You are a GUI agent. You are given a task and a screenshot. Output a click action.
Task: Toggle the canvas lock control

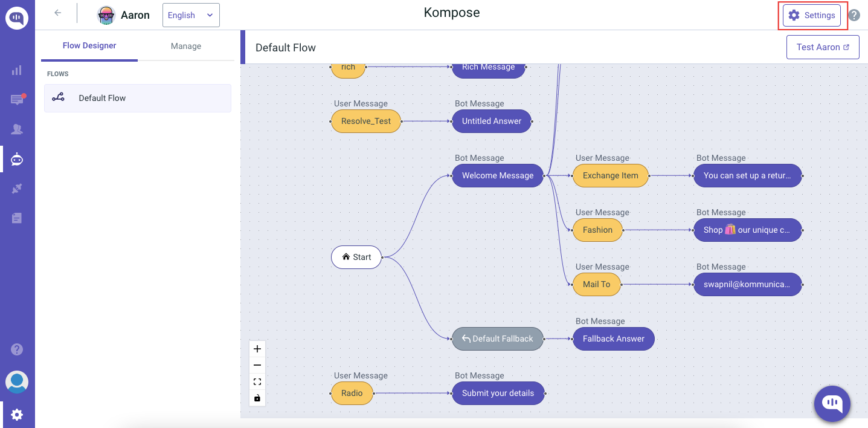(x=257, y=398)
